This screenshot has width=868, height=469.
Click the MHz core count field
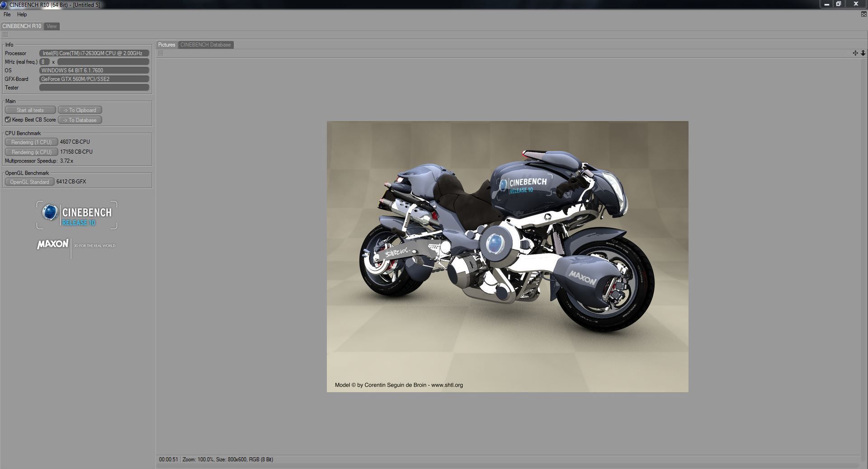tap(44, 62)
